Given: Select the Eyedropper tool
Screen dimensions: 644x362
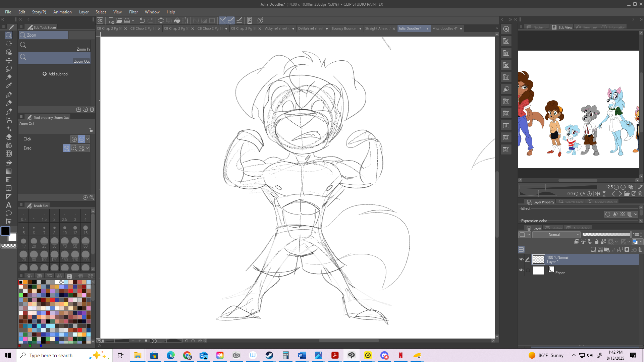Looking at the screenshot, I should pos(9,85).
